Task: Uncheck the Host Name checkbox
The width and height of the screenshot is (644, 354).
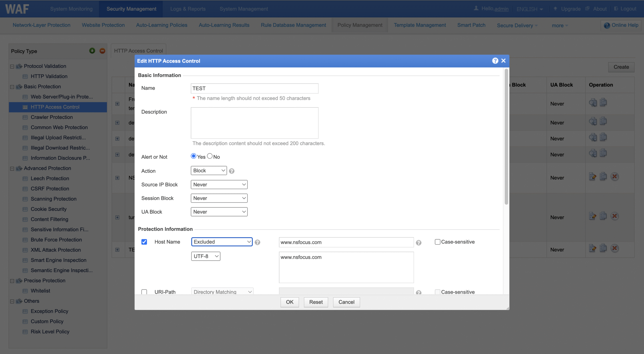Action: 144,242
